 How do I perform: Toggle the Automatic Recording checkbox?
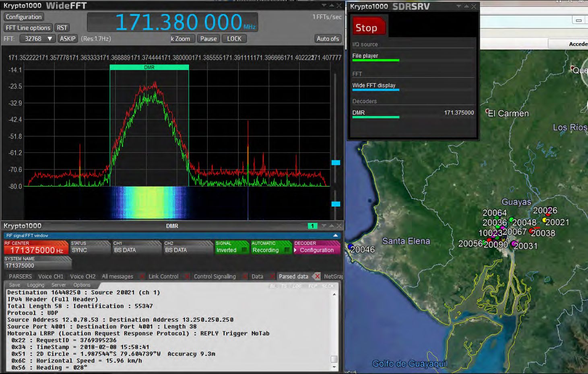[x=287, y=250]
